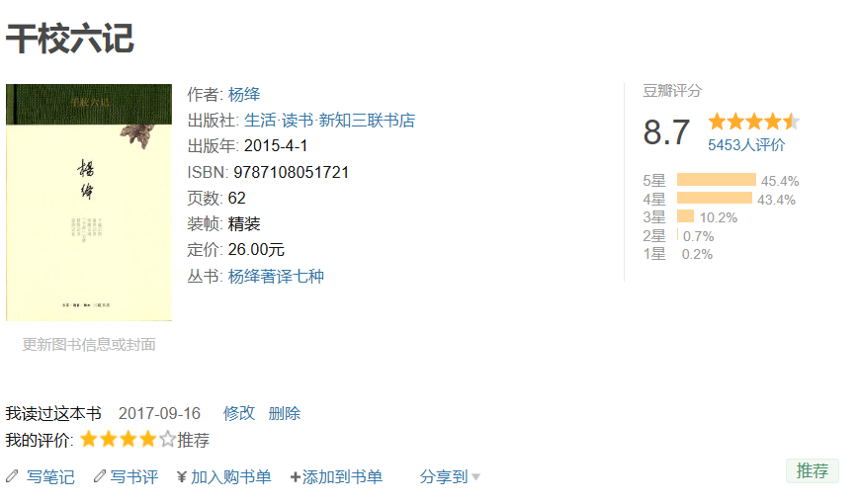Expand the 分享到 dropdown arrow
859x504 pixels.
[476, 477]
